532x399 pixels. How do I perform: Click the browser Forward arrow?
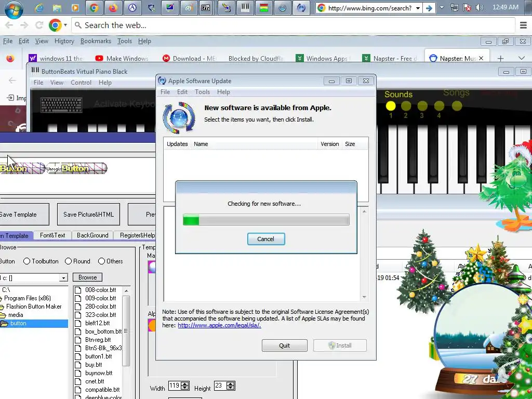click(x=24, y=25)
